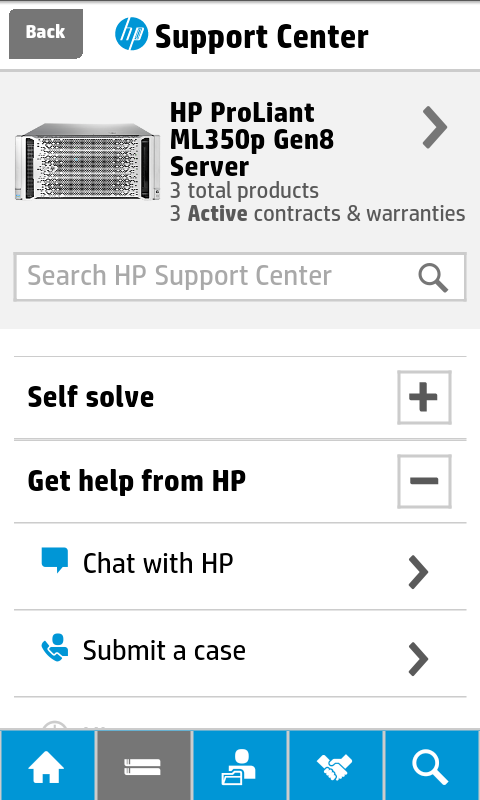Image resolution: width=480 pixels, height=800 pixels.
Task: Click the HP logo in header
Action: coord(131,34)
